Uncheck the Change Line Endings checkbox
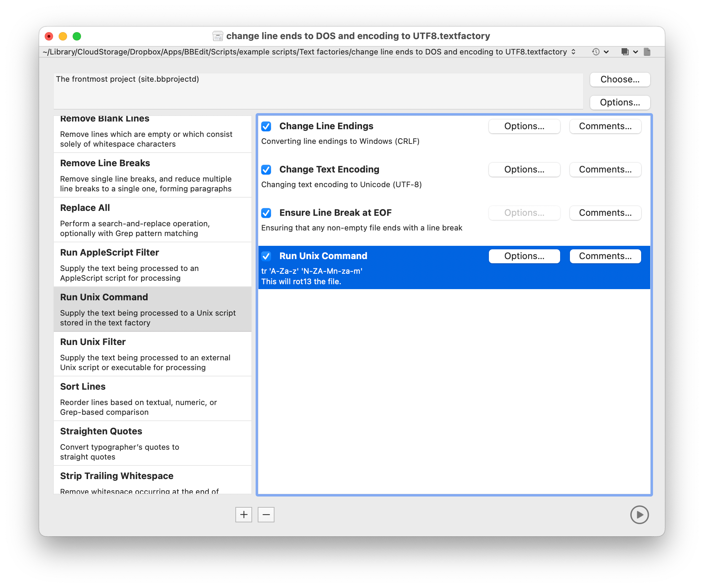 click(x=266, y=126)
